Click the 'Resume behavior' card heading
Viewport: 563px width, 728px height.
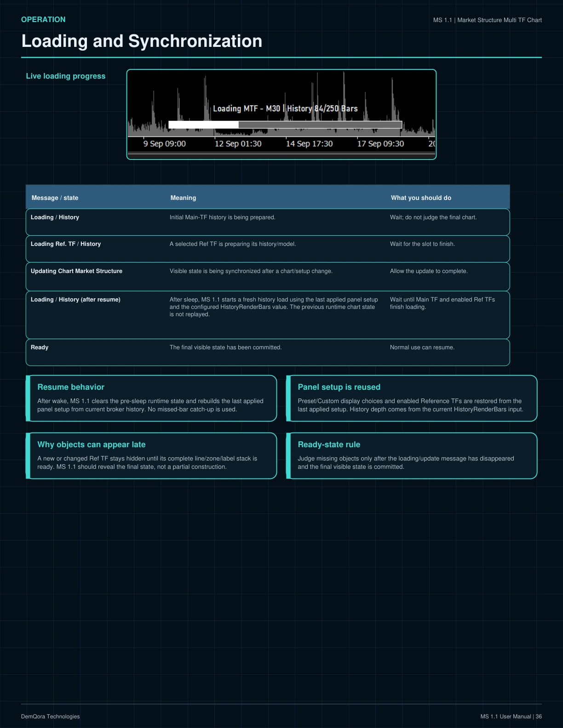click(71, 387)
